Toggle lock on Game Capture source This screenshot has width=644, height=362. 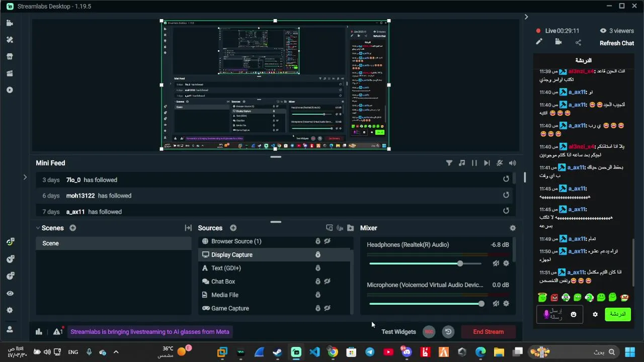(x=318, y=308)
